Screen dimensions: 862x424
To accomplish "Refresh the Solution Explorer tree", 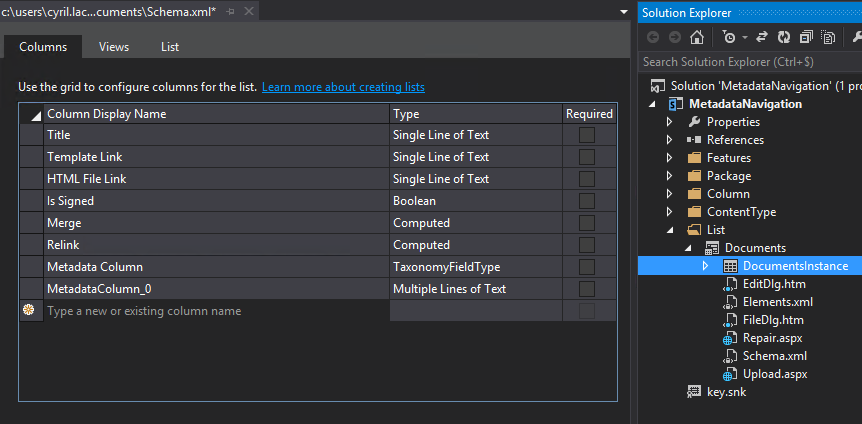I will click(783, 37).
